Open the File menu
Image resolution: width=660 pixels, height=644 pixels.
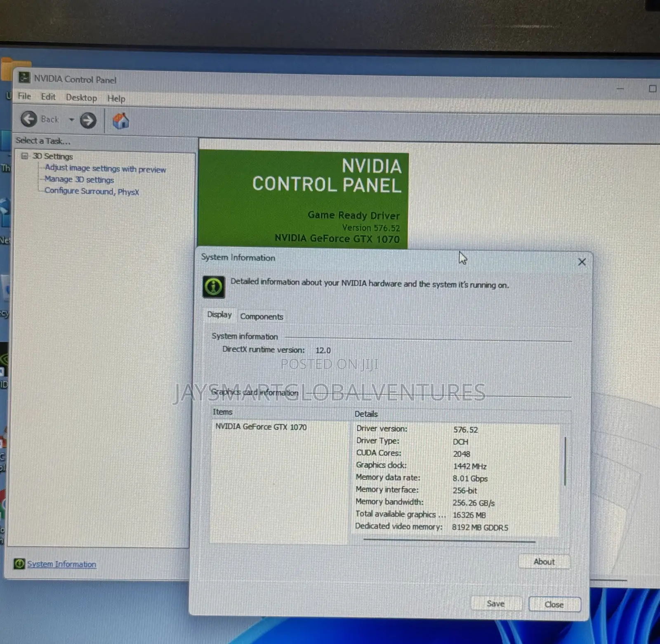24,96
